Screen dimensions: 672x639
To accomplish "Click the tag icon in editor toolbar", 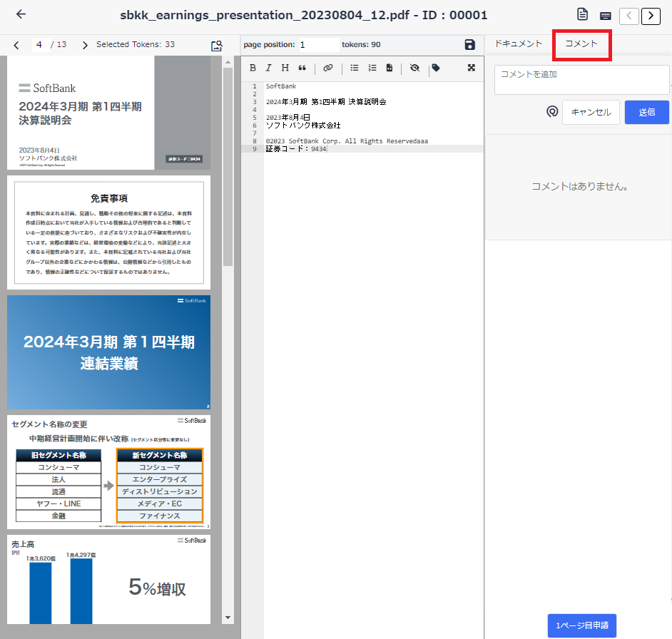I will coord(436,68).
